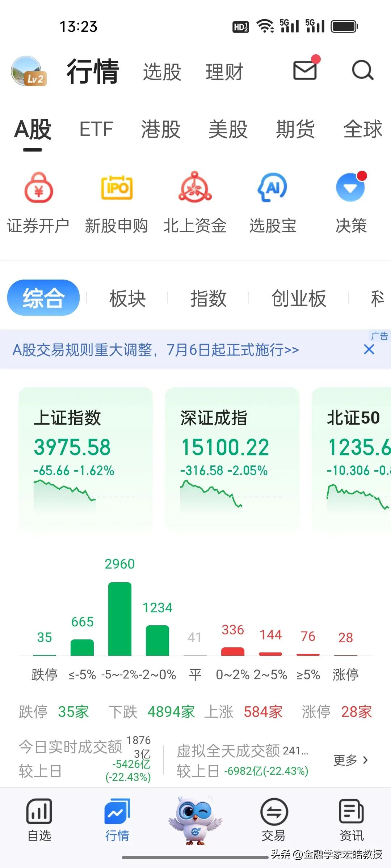This screenshot has width=391, height=868.
Task: Open 资讯 in bottom navigation
Action: click(x=352, y=820)
